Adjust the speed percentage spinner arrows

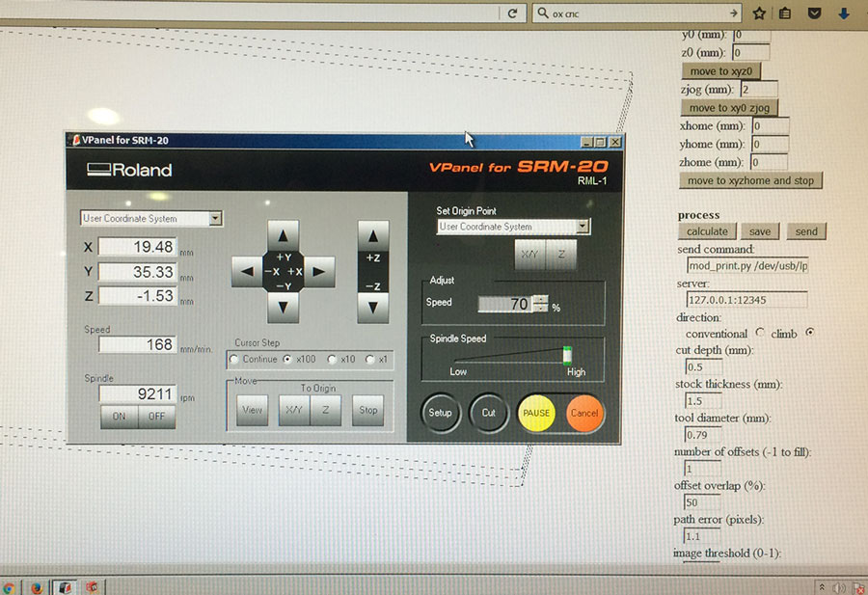click(541, 304)
